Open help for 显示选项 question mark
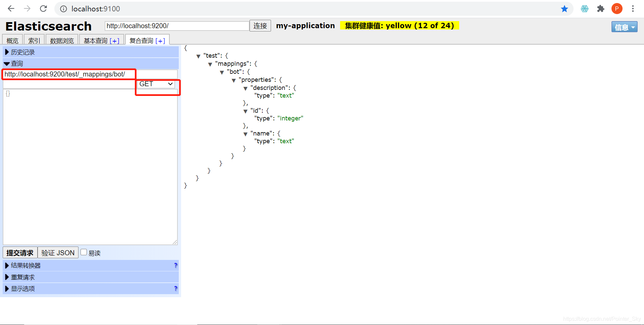This screenshot has width=644, height=325. coord(176,288)
